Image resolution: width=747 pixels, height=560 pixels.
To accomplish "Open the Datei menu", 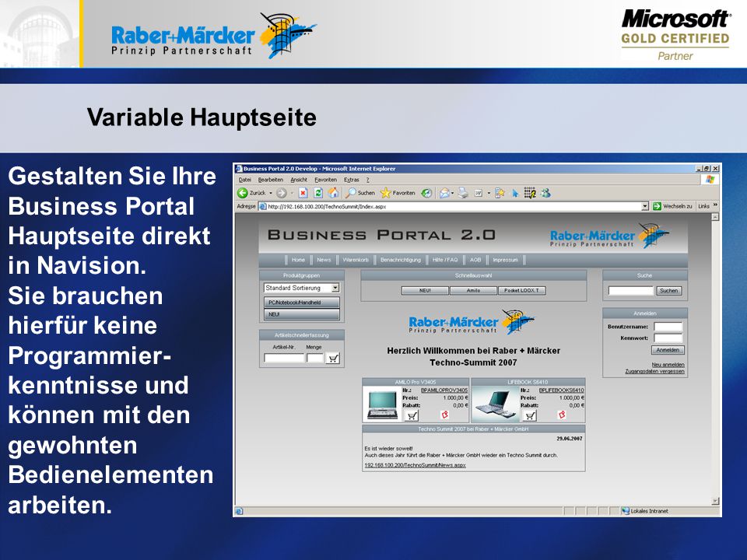I will 244,180.
